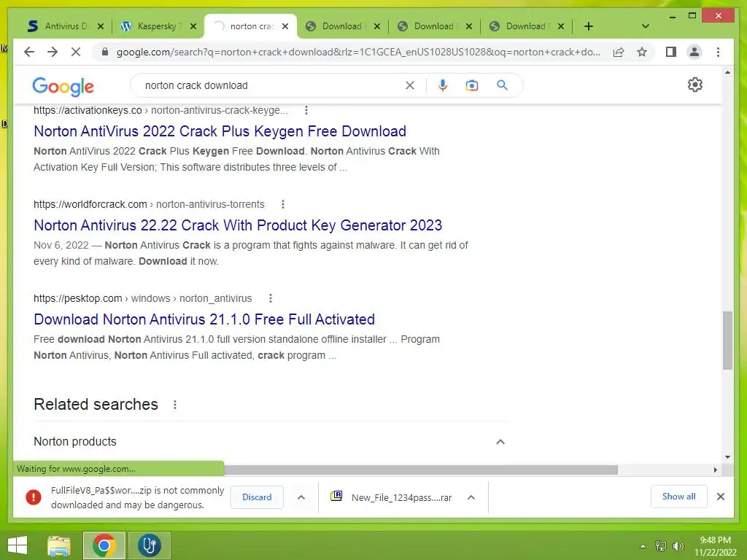The height and width of the screenshot is (560, 747).
Task: Click the horizontal scrollbar thumb
Action: (421, 470)
